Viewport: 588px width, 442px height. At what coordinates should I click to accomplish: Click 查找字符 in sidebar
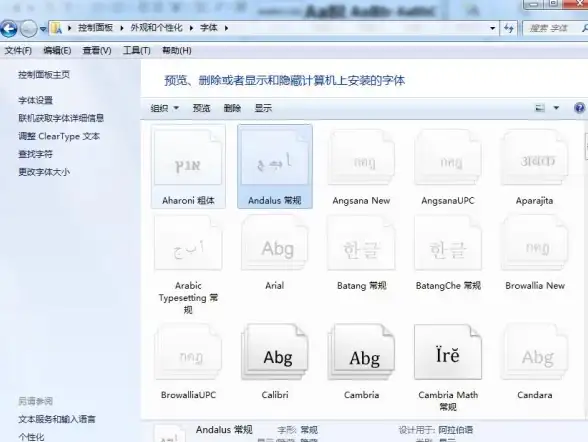coord(36,154)
